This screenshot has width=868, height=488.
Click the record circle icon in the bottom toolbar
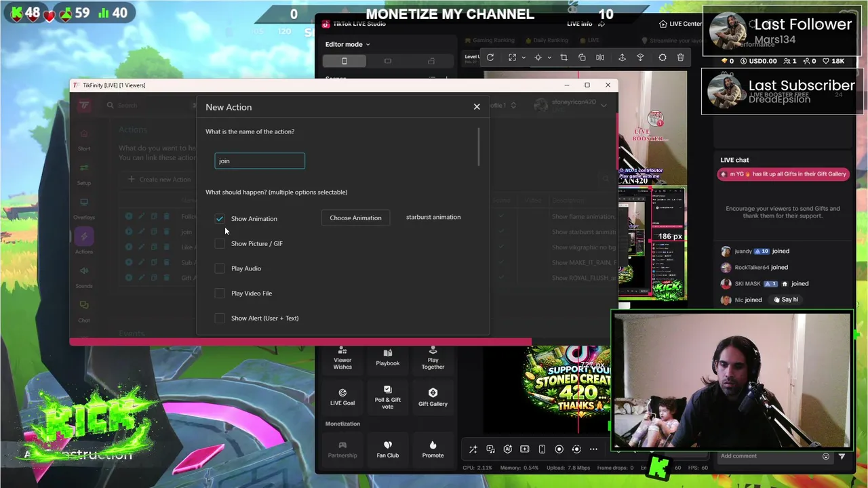(559, 449)
